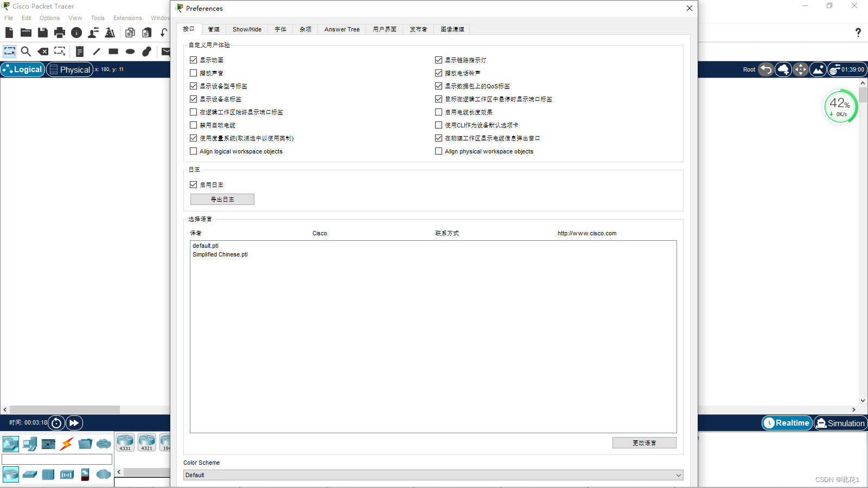Choose the Inspect magnifier tool

(x=25, y=52)
